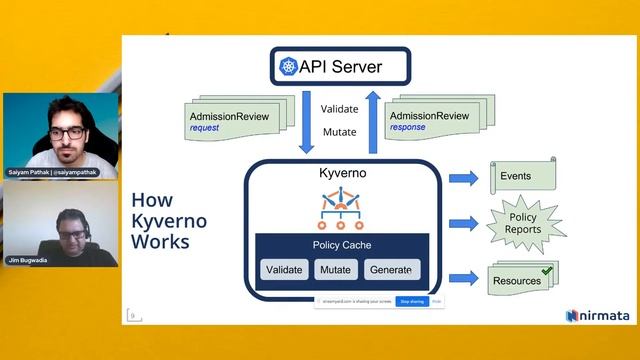Click the API Server box
Image resolution: width=640 pixels, height=360 pixels.
coord(340,66)
